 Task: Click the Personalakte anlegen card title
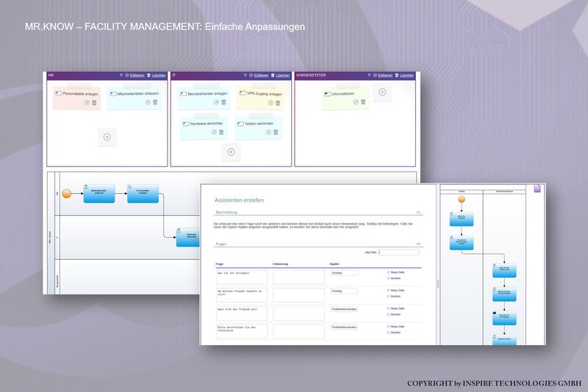click(80, 94)
